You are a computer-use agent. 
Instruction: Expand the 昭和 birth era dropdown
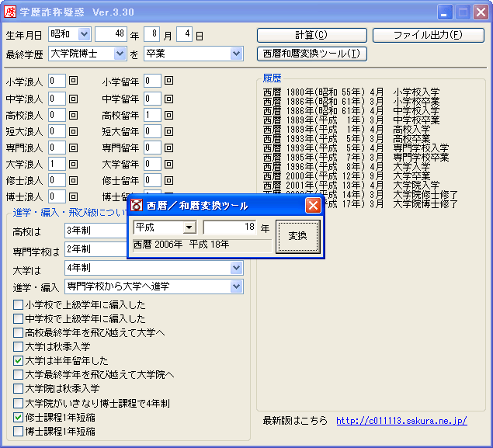click(85, 34)
